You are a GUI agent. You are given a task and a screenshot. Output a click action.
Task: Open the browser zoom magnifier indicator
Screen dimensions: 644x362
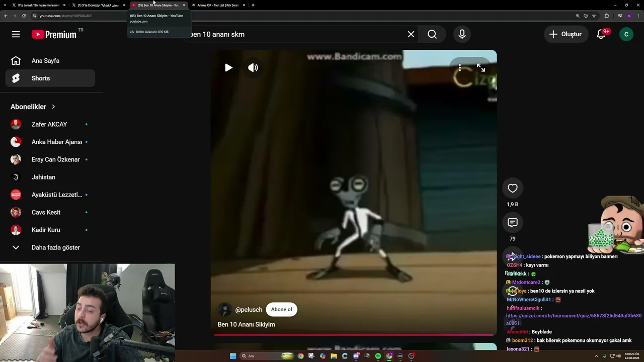pyautogui.click(x=578, y=16)
